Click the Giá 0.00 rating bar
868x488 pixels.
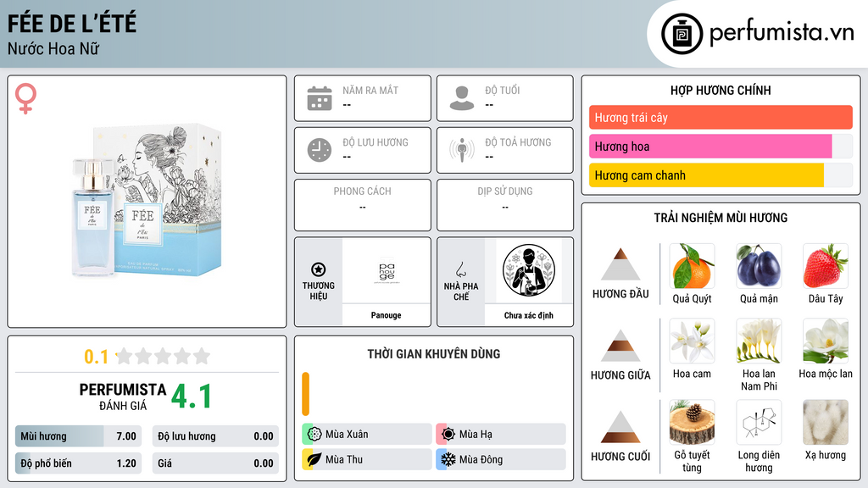[215, 463]
